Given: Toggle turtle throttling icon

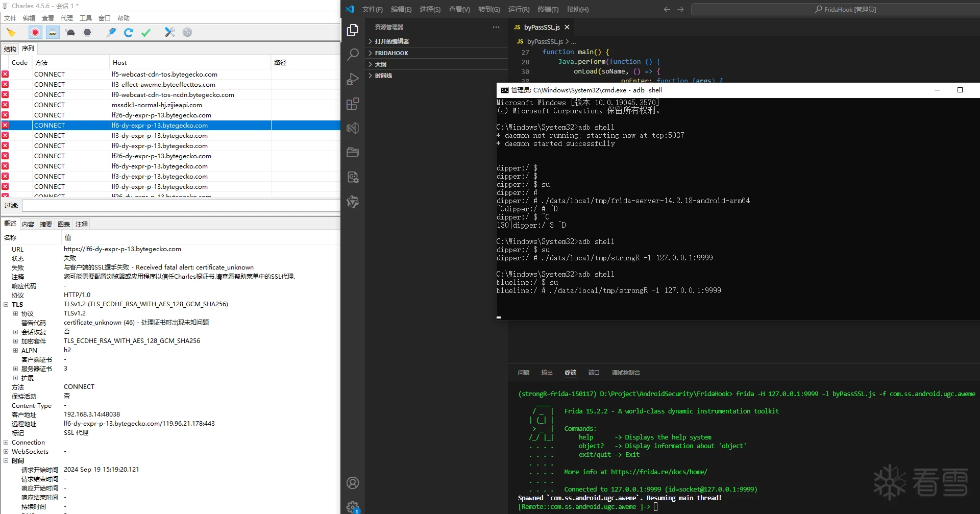Looking at the screenshot, I should coord(70,33).
